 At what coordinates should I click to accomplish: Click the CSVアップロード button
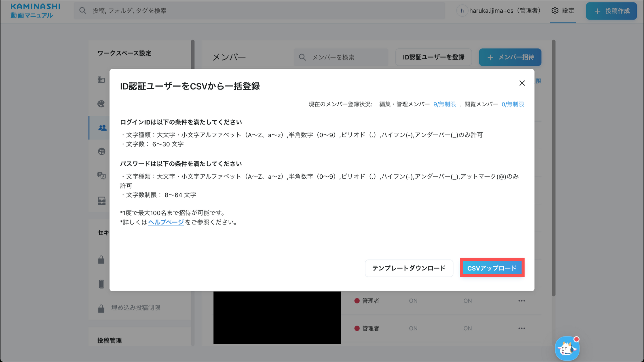point(492,268)
